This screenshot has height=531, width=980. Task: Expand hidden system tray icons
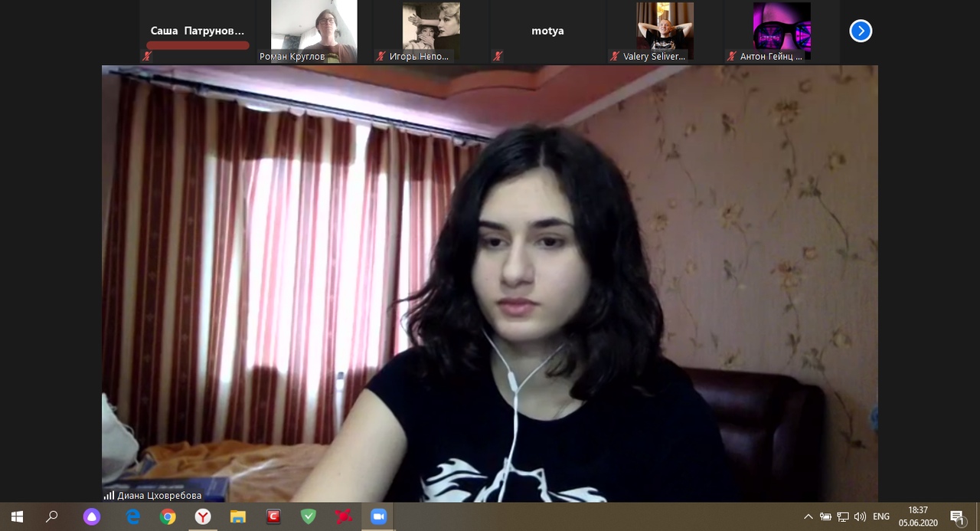coord(808,517)
